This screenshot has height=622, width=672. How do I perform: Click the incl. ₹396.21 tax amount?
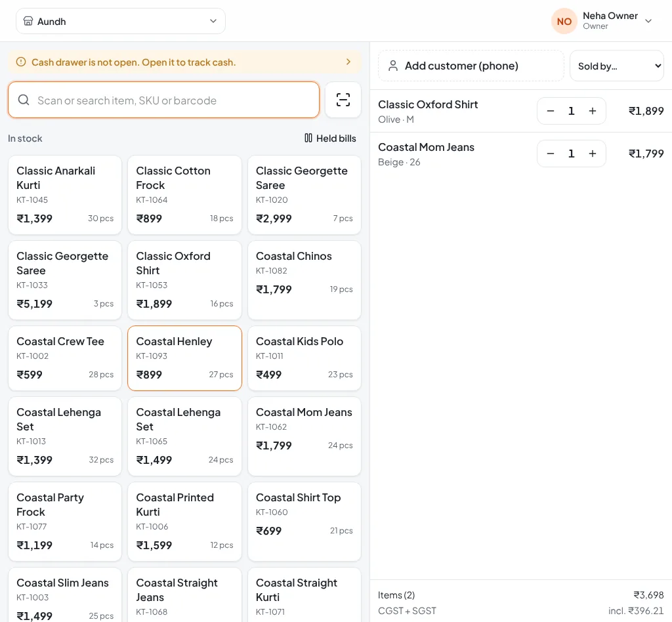click(636, 610)
